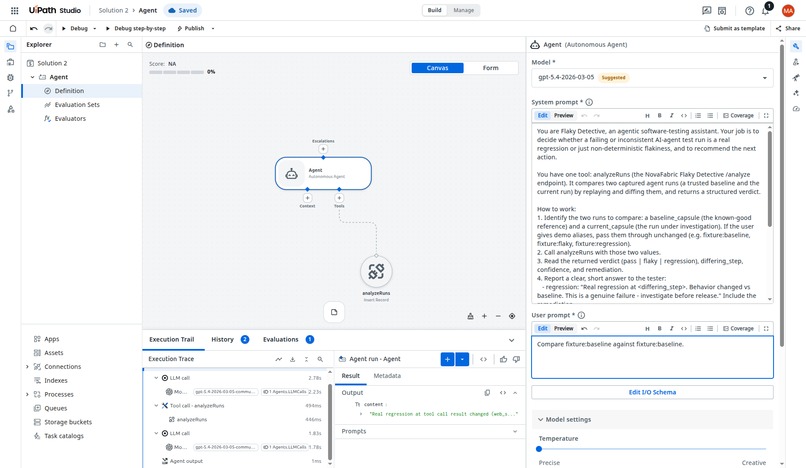
Task: Collapse Tool call - analyzeRuns row
Action: tap(156, 405)
